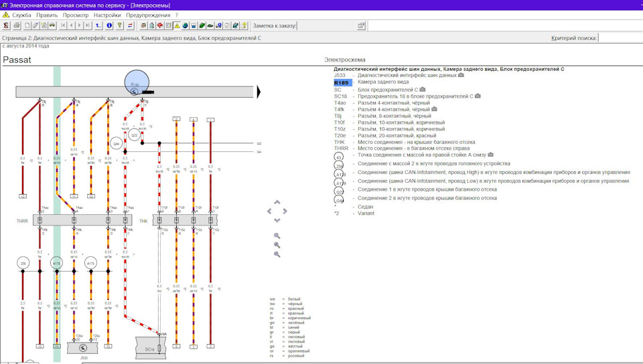The height and width of the screenshot is (364, 643).
Task: Open the Настройки menu
Action: [x=107, y=15]
